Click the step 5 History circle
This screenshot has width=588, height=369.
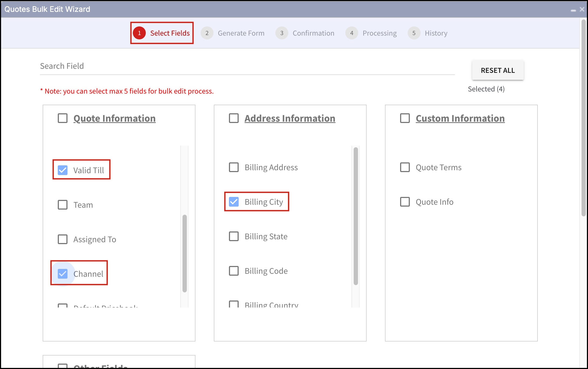point(414,33)
